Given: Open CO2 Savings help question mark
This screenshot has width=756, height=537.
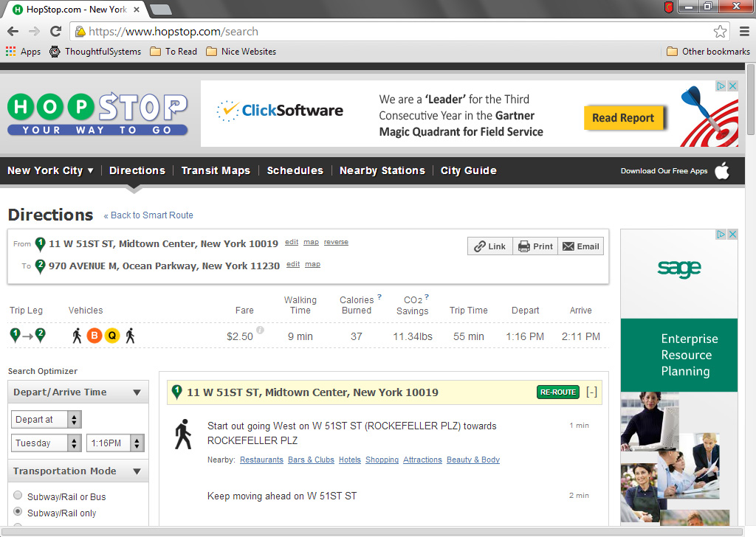Looking at the screenshot, I should (427, 297).
